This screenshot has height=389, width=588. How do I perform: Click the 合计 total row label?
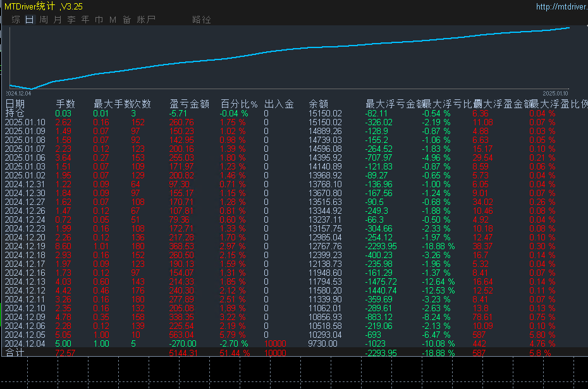click(x=15, y=352)
